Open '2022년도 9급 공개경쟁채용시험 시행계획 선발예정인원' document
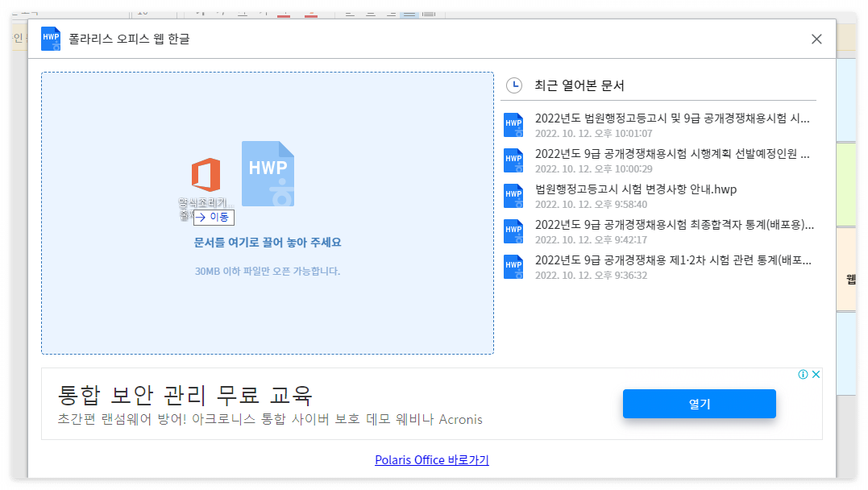The height and width of the screenshot is (490, 868). pos(672,153)
